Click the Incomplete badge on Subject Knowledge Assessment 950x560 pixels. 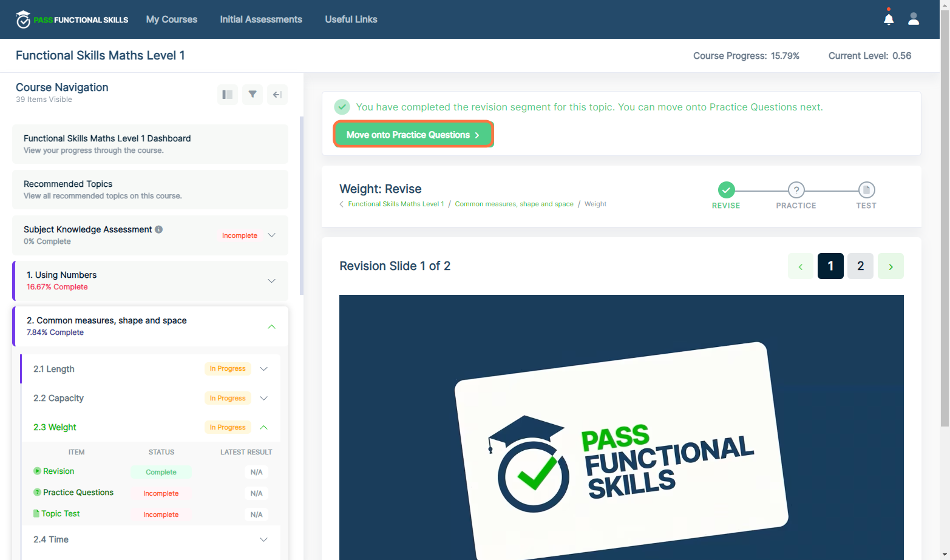point(240,235)
